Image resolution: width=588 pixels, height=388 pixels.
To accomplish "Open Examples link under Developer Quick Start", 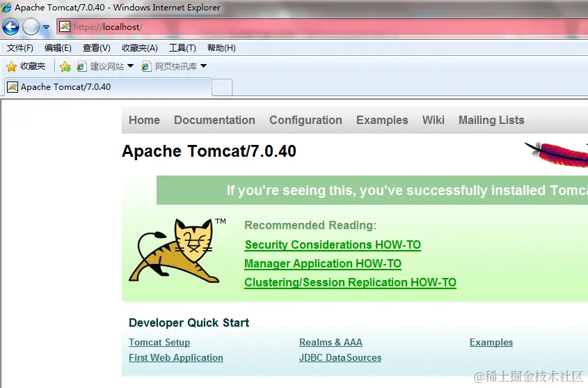I will [x=491, y=342].
